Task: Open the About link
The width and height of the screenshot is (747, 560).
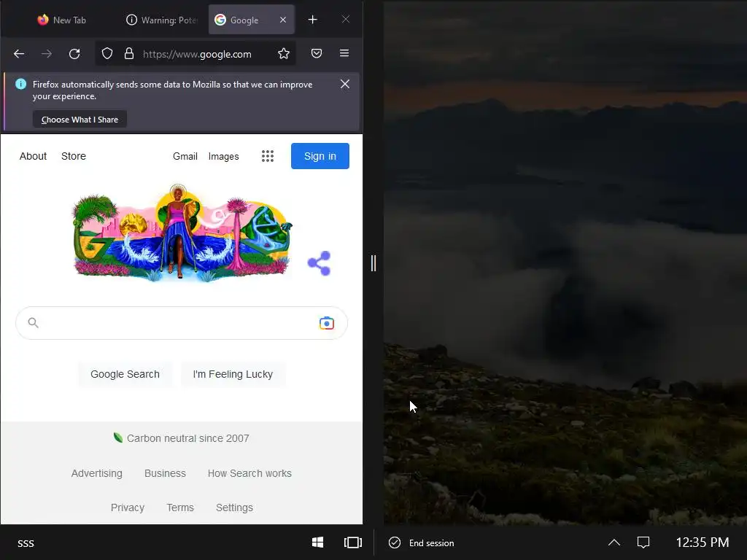Action: pos(33,156)
